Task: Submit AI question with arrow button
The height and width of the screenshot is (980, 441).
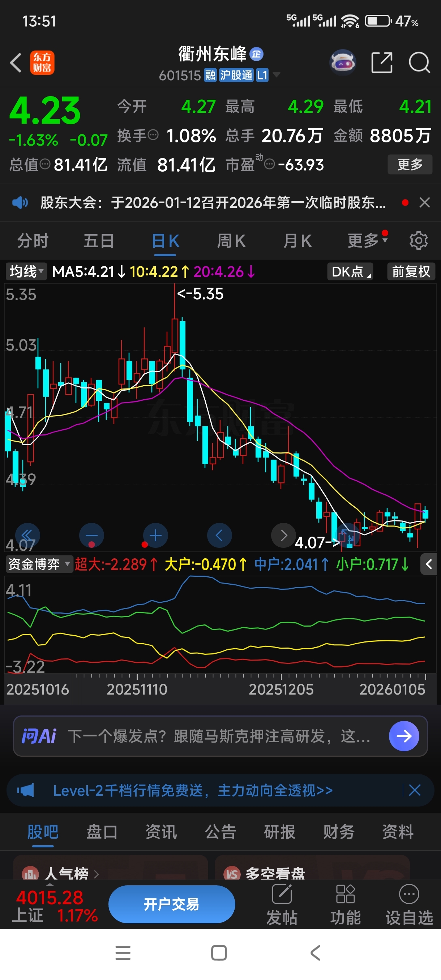Action: 404,736
